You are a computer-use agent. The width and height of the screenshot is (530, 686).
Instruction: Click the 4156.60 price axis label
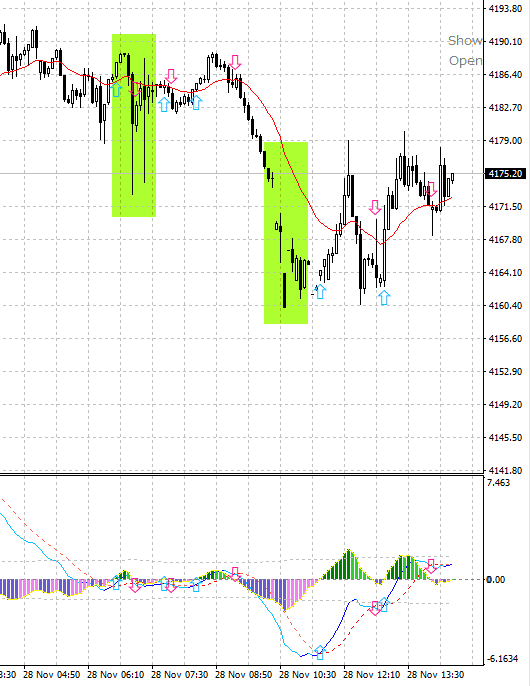[505, 339]
